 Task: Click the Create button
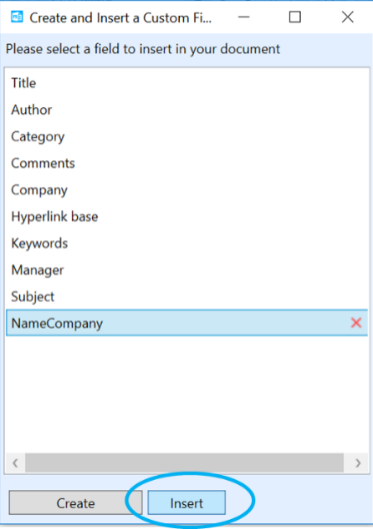pyautogui.click(x=76, y=503)
